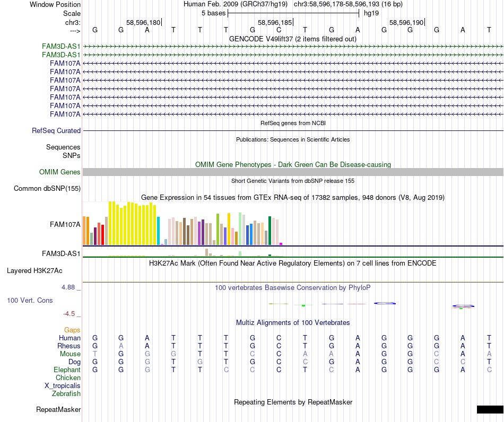Open Multiz Alignments of 100 Vertebrates title
The width and height of the screenshot is (504, 422).
coord(293,323)
